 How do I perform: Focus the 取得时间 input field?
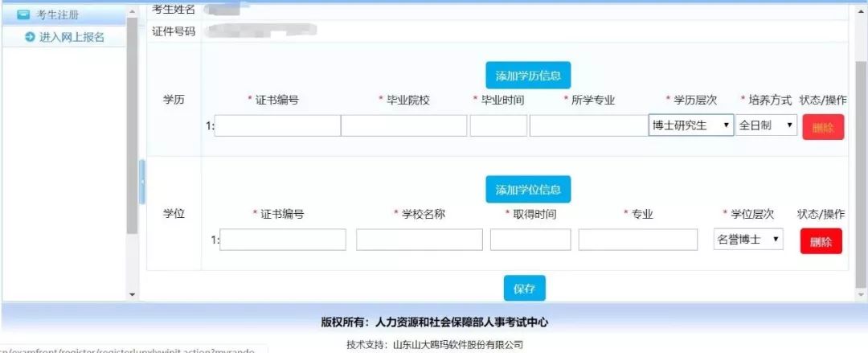[x=530, y=240]
